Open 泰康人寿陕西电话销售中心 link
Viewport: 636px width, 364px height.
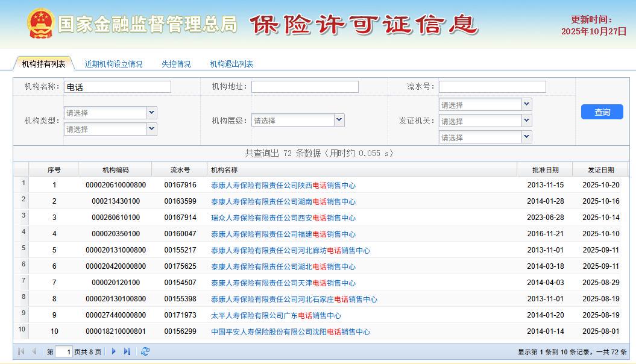283,186
